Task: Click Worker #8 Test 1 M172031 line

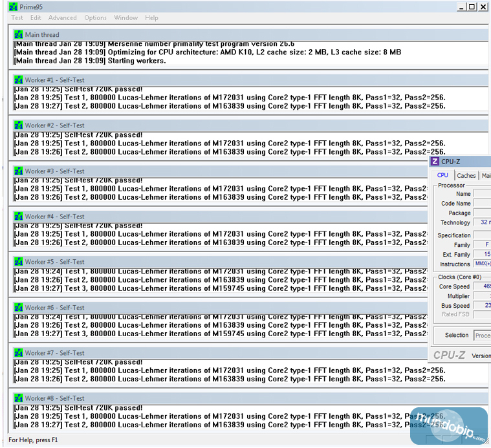Action: [x=230, y=416]
